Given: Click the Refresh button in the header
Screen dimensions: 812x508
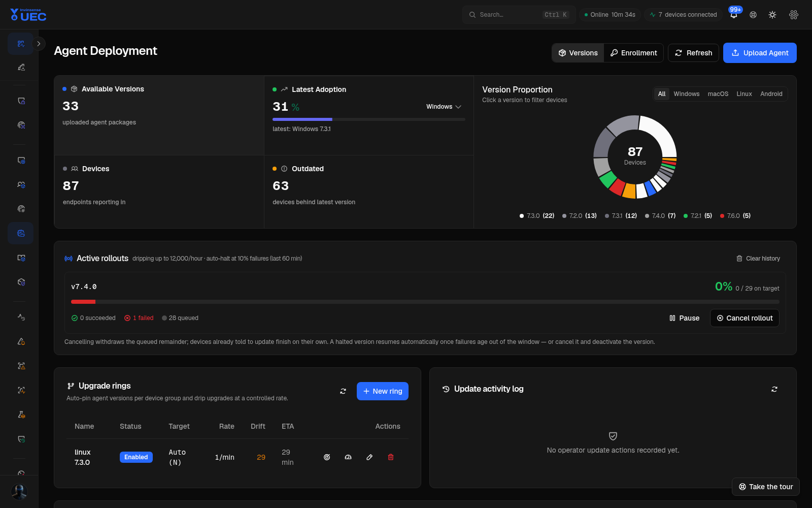Looking at the screenshot, I should pyautogui.click(x=693, y=53).
